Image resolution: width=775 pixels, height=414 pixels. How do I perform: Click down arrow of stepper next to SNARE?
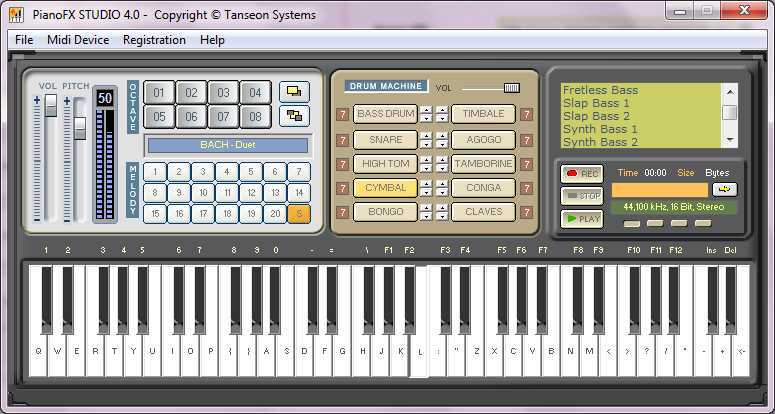tap(426, 144)
